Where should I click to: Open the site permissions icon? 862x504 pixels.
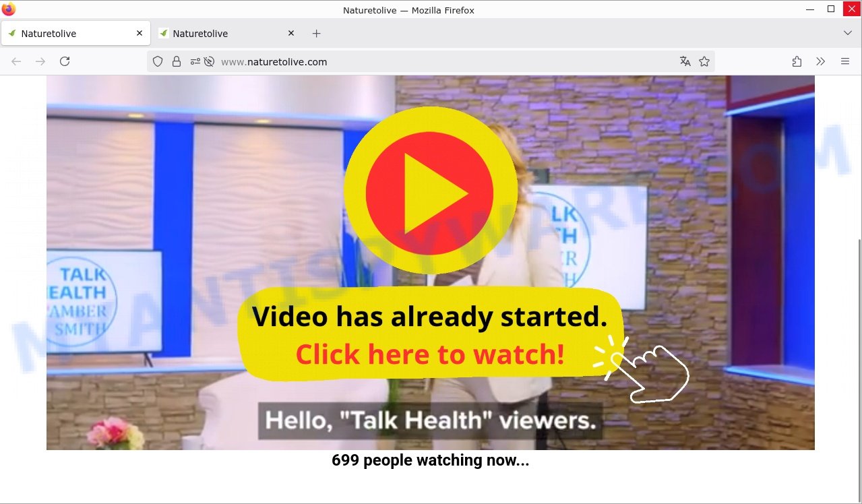click(x=195, y=61)
